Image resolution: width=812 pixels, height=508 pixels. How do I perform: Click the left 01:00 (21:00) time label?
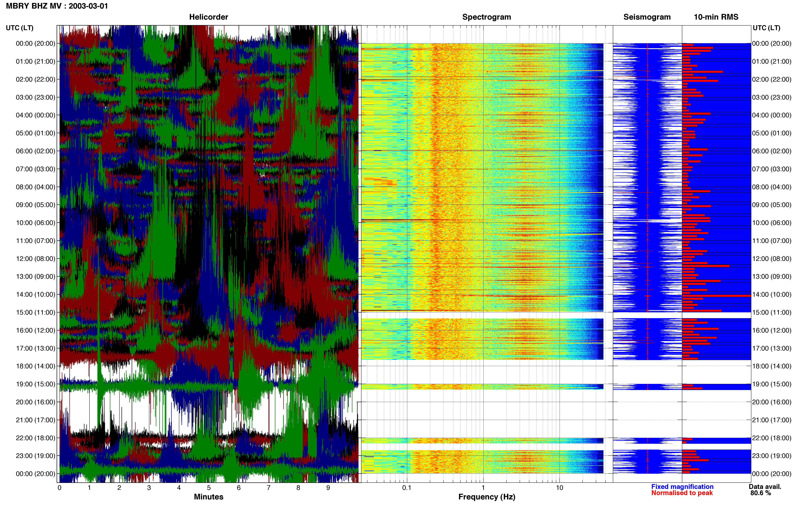pos(36,61)
